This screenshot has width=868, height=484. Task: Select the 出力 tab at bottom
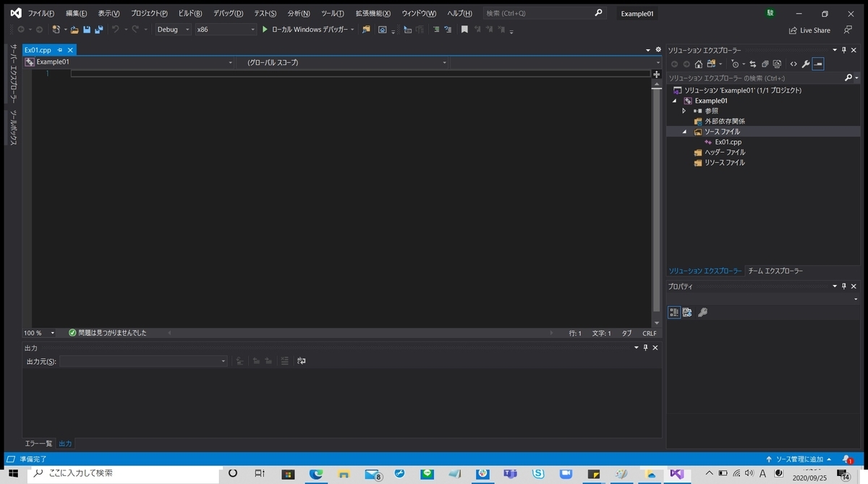65,443
